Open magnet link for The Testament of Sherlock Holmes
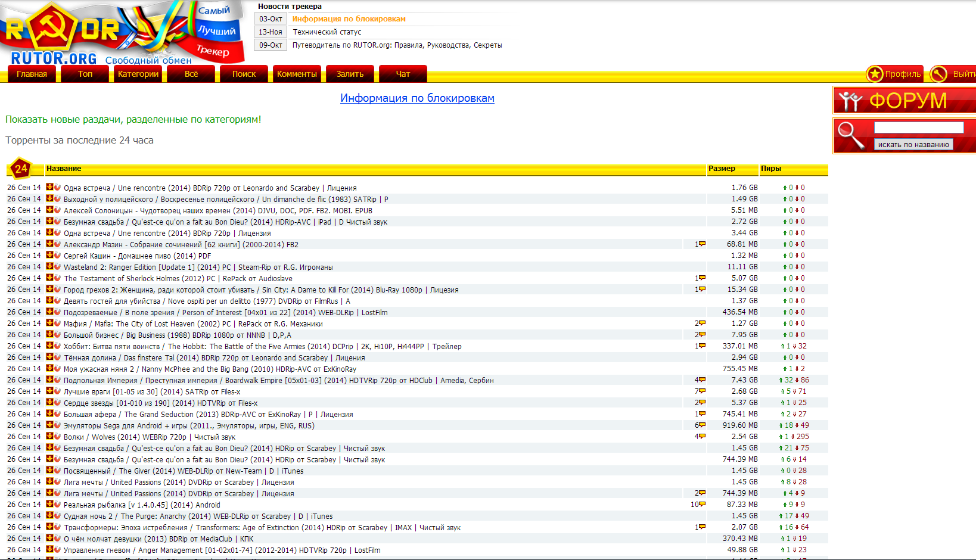The image size is (976, 560). click(58, 278)
